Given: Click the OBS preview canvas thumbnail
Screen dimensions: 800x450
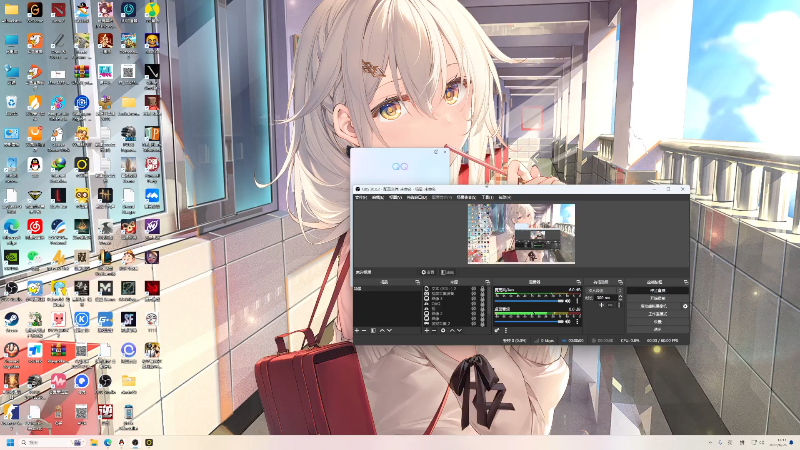Looking at the screenshot, I should (x=521, y=234).
